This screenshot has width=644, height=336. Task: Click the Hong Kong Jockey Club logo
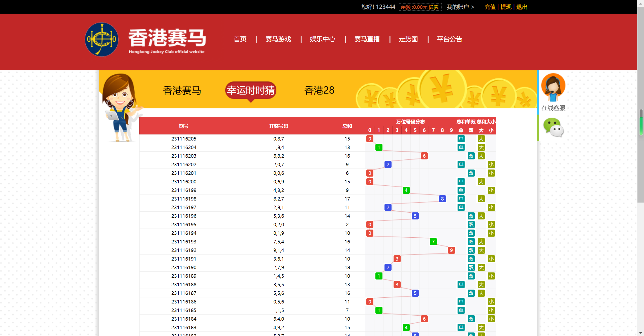tap(102, 40)
